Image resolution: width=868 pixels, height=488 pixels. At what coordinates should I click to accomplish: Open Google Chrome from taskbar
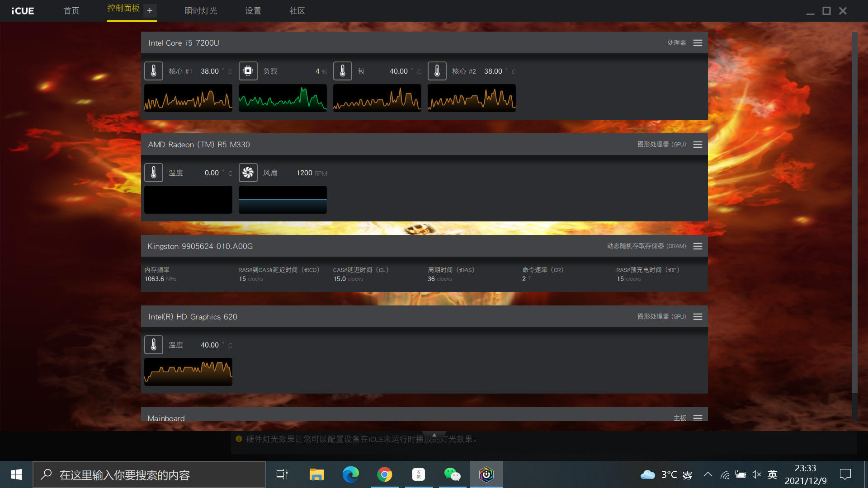pos(385,474)
